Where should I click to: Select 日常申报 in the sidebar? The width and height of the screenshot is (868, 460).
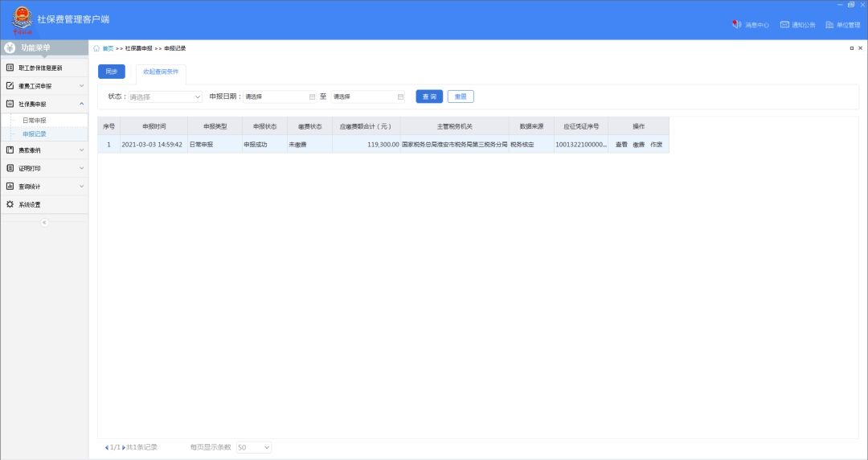pos(35,121)
